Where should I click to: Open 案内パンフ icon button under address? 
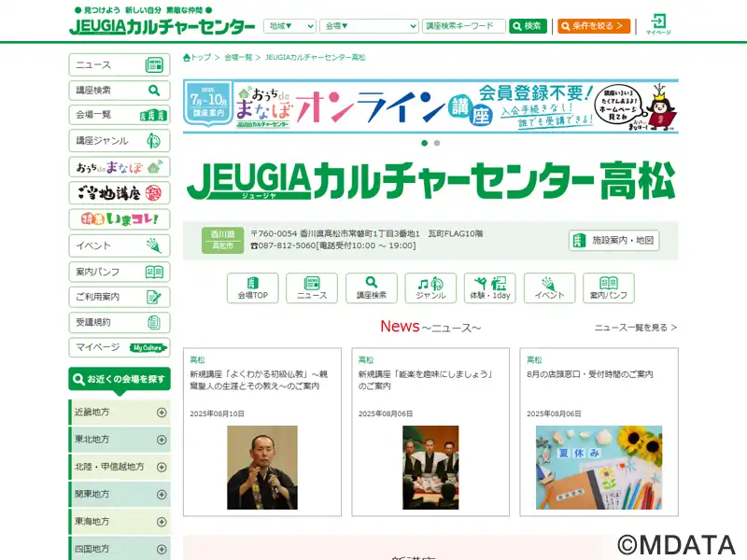[x=609, y=287]
